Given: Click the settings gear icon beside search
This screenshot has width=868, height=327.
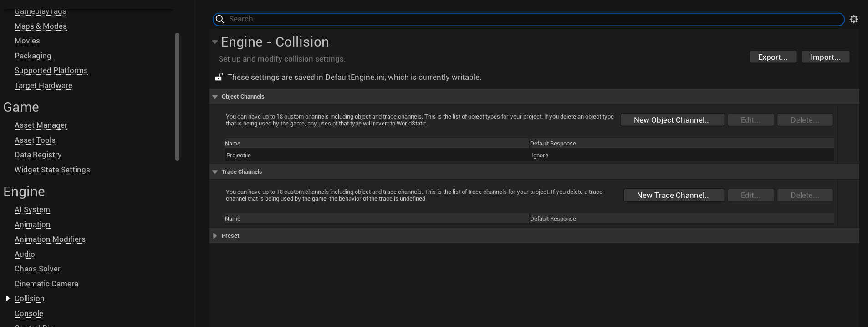Looking at the screenshot, I should pos(854,19).
